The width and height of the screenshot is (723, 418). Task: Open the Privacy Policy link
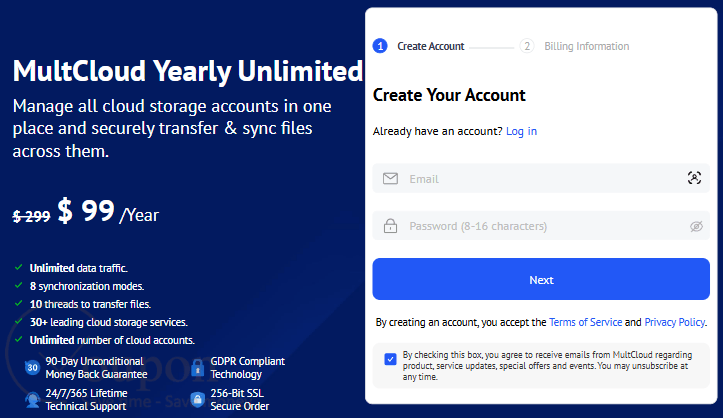[675, 322]
